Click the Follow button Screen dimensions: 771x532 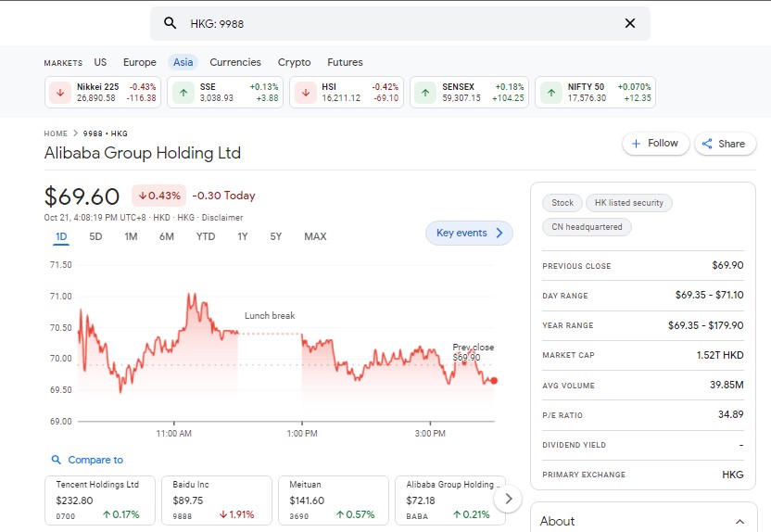point(655,144)
